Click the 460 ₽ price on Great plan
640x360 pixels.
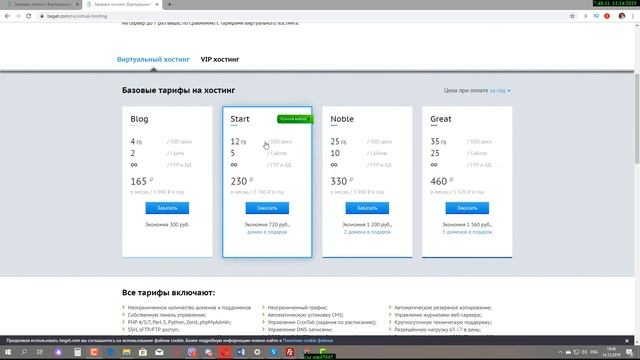[442, 181]
